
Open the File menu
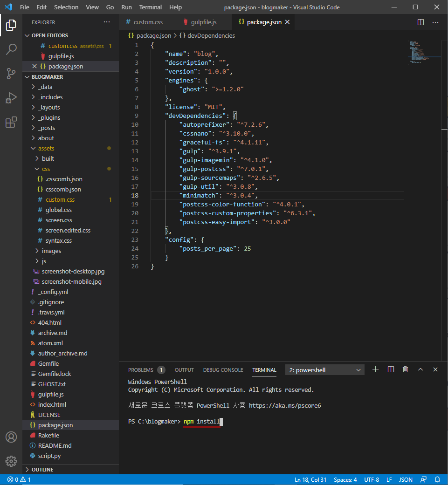(24, 7)
